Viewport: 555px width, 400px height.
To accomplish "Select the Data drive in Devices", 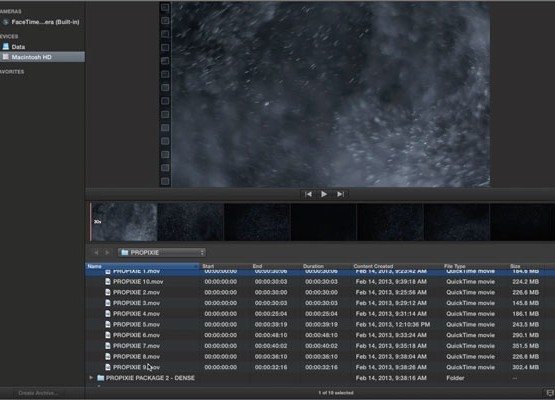I will click(x=18, y=47).
